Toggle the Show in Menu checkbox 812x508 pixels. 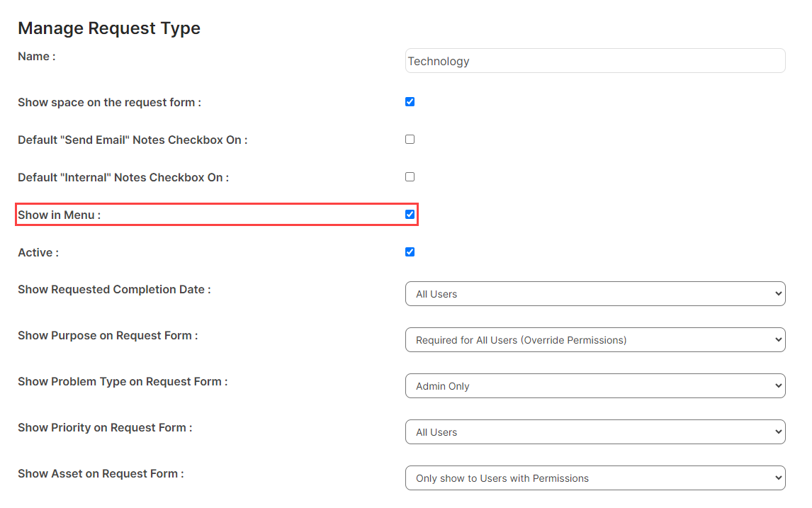(410, 215)
